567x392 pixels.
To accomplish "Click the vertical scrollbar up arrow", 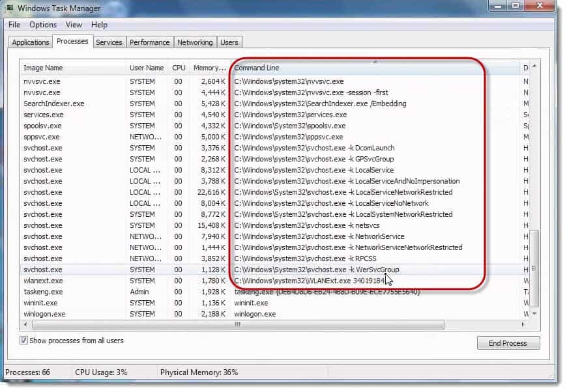I will 534,66.
